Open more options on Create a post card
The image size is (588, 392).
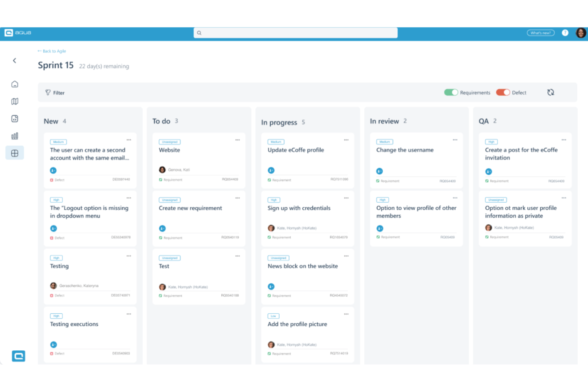coord(564,140)
